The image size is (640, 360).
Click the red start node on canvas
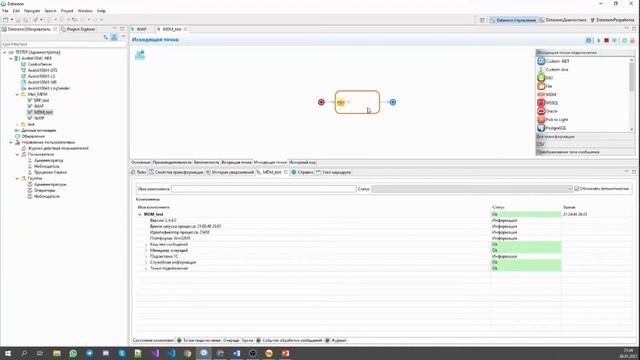click(321, 102)
